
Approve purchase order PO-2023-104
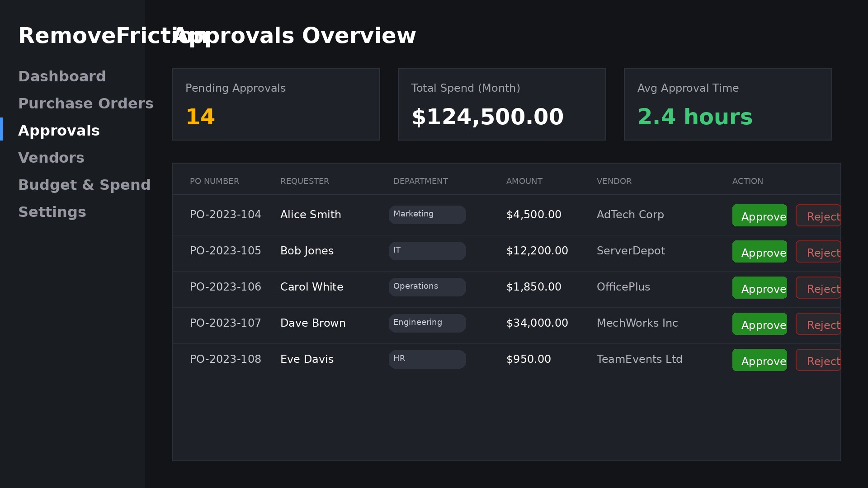[759, 216]
